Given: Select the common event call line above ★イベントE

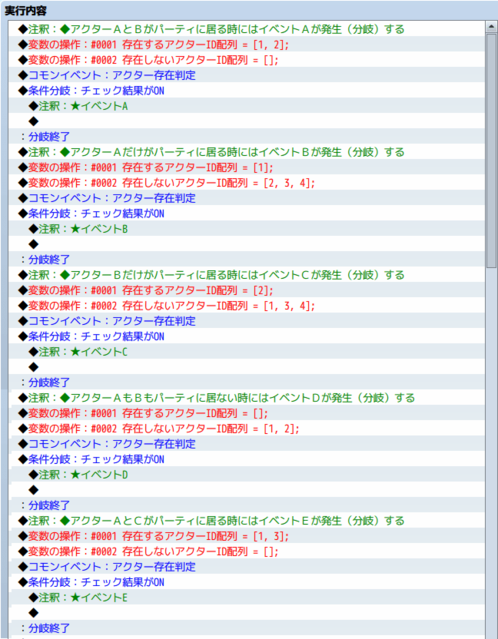Looking at the screenshot, I should point(247,567).
